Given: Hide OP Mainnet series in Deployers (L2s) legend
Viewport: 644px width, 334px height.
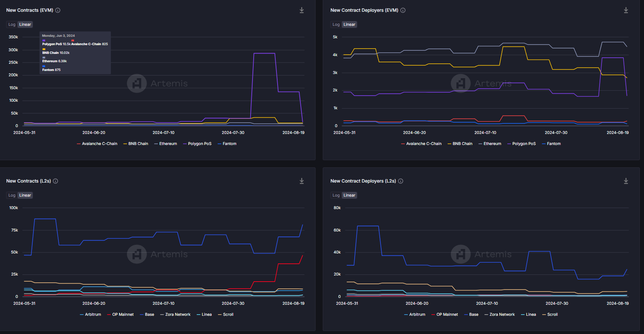Looking at the screenshot, I should click(445, 315).
